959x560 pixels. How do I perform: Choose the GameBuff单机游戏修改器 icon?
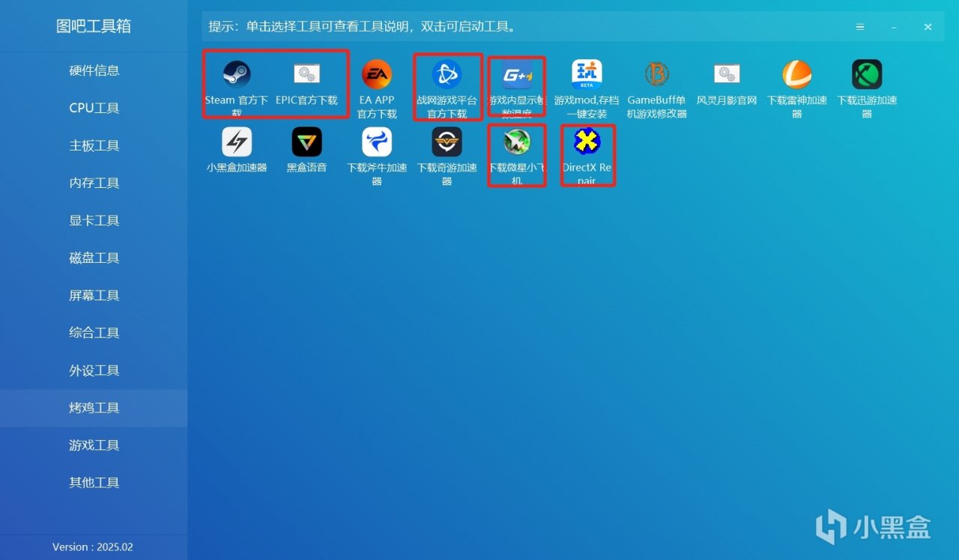pos(657,74)
